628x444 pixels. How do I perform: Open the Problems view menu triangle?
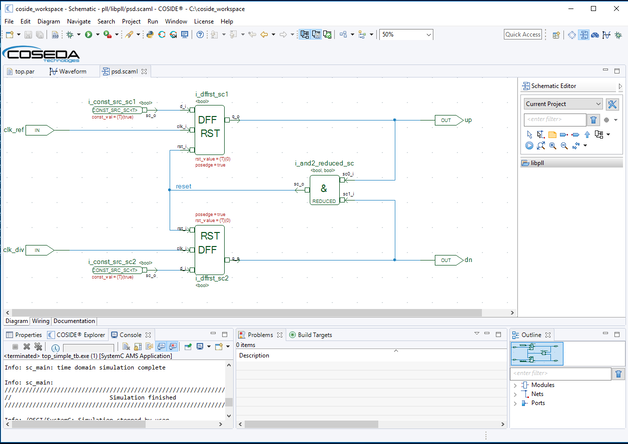point(477,334)
